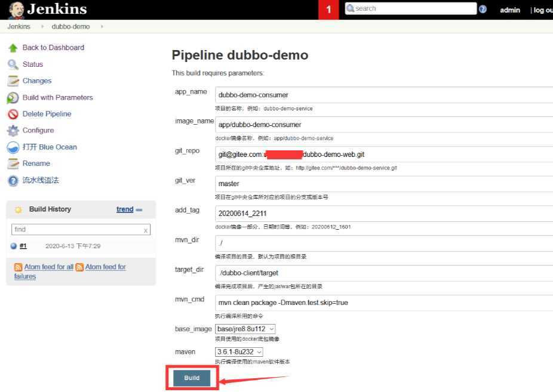Open the 打开 Blue Ocean link
The width and height of the screenshot is (553, 392).
50,147
